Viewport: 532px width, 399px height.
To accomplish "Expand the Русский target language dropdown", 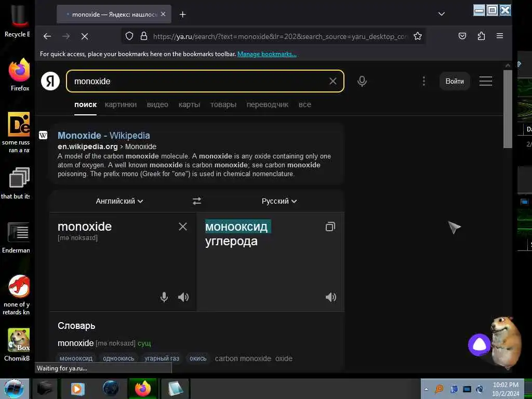I will (279, 201).
